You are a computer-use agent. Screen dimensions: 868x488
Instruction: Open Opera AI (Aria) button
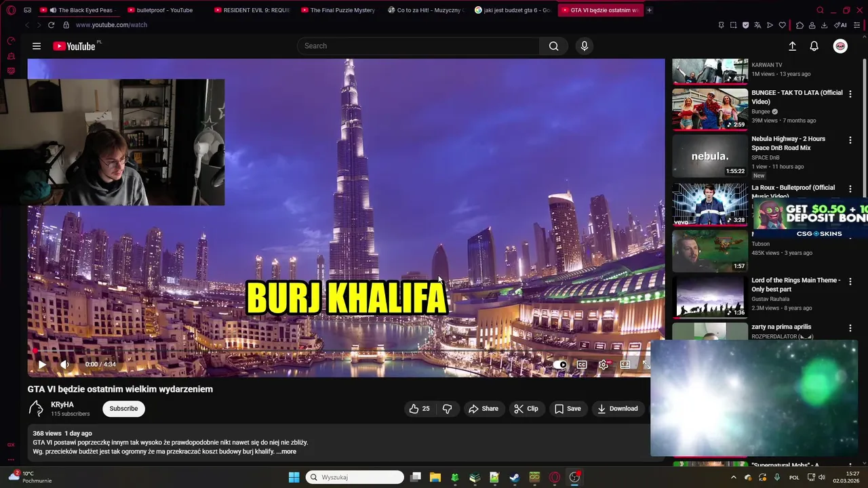click(x=840, y=25)
